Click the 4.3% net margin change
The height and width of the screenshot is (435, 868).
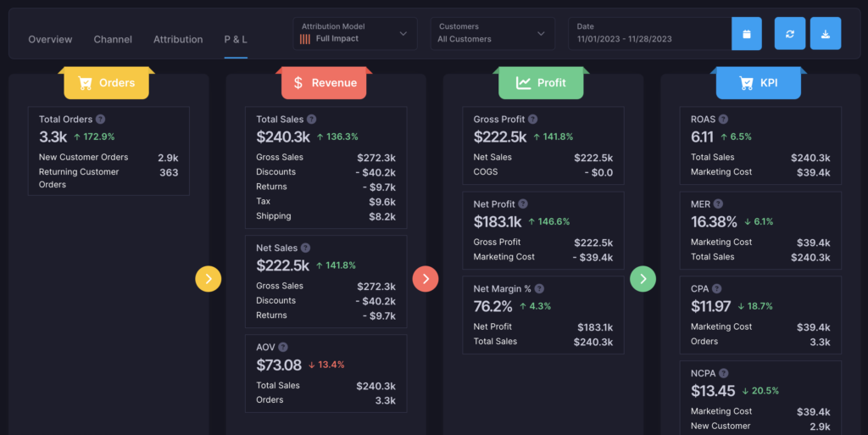click(x=535, y=306)
